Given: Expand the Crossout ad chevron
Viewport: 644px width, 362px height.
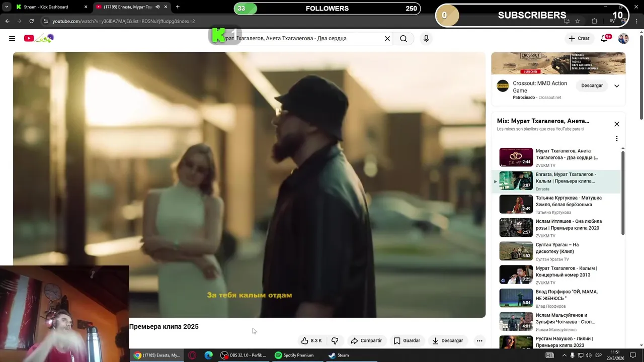Looking at the screenshot, I should coord(617,85).
